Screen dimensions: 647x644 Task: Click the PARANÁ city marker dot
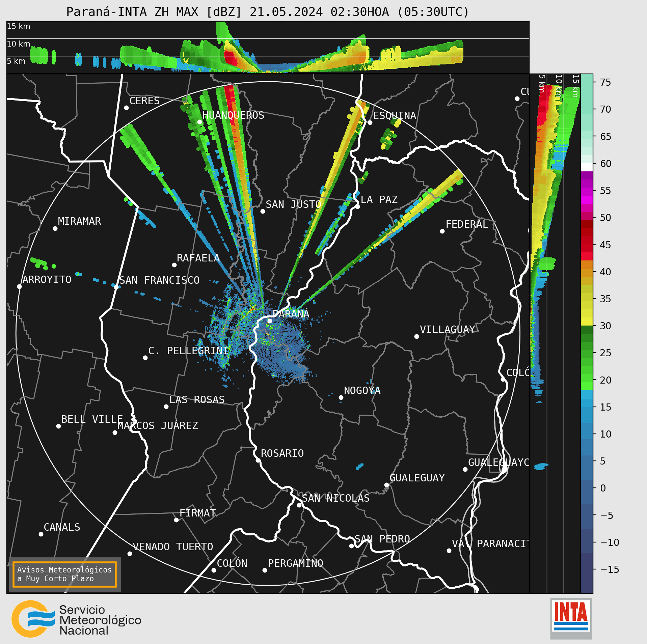point(270,321)
